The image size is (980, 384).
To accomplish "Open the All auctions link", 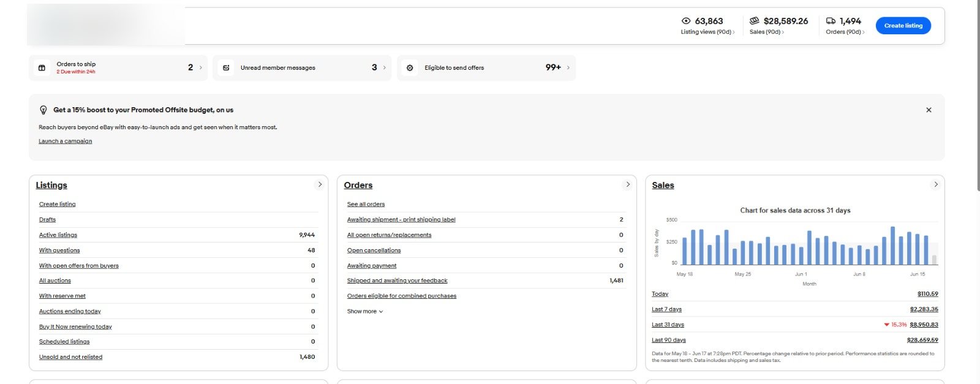I will click(x=55, y=280).
